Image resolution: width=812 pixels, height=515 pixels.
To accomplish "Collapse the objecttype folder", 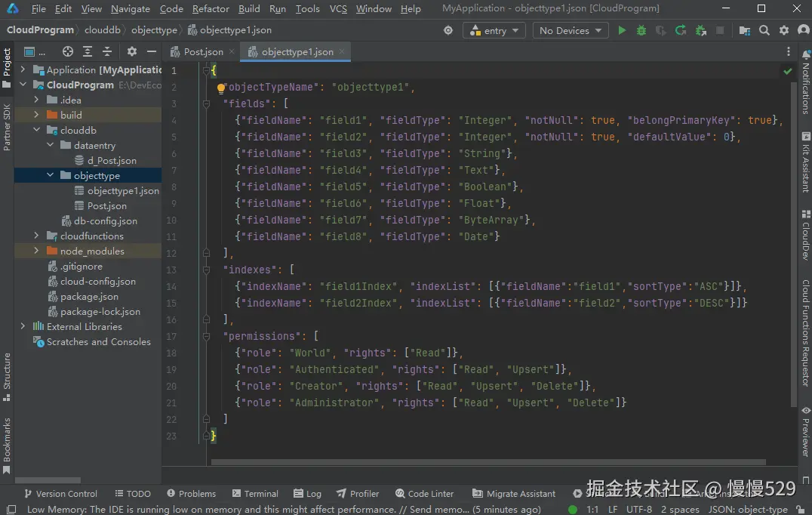I will (51, 175).
